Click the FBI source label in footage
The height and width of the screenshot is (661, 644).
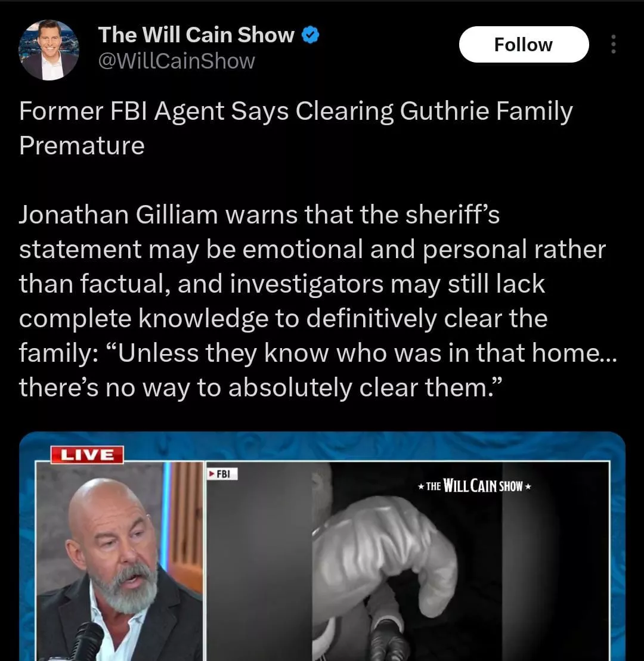[x=222, y=473]
